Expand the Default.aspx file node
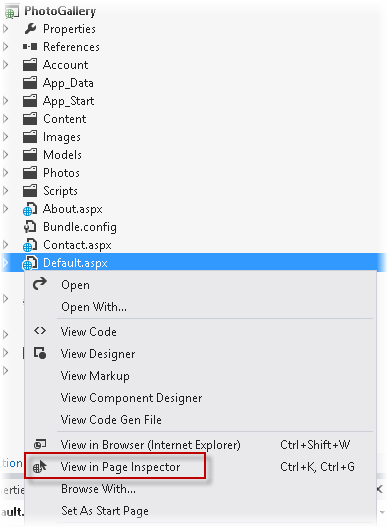The height and width of the screenshot is (528, 388). click(x=5, y=263)
